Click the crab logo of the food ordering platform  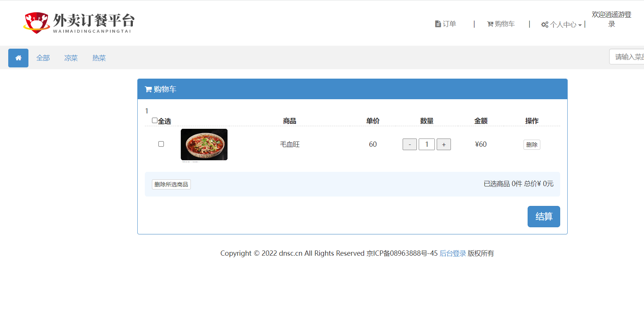click(x=37, y=23)
